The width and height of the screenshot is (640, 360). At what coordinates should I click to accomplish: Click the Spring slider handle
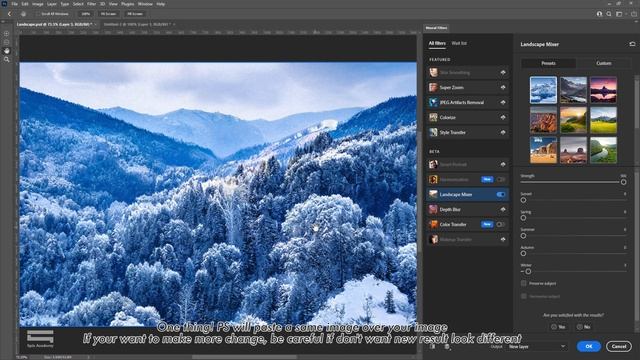523,218
